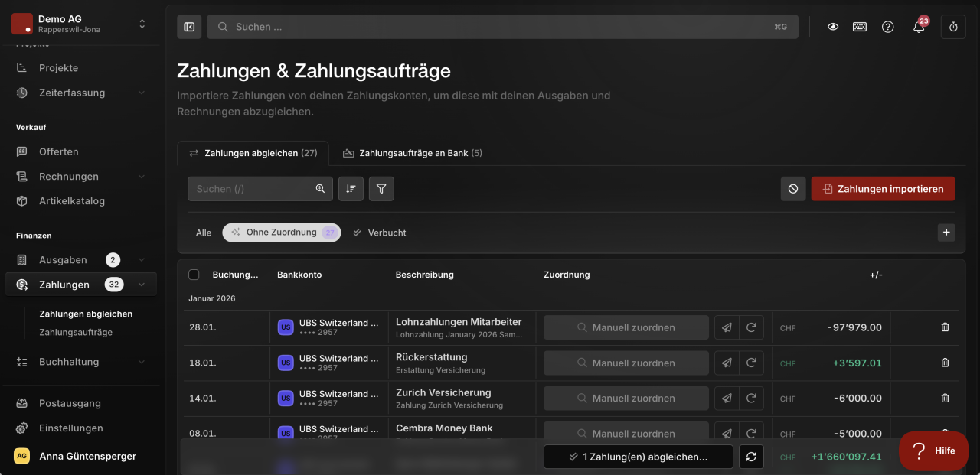Focus the global Suchen search field
The height and width of the screenshot is (475, 980).
[502, 27]
